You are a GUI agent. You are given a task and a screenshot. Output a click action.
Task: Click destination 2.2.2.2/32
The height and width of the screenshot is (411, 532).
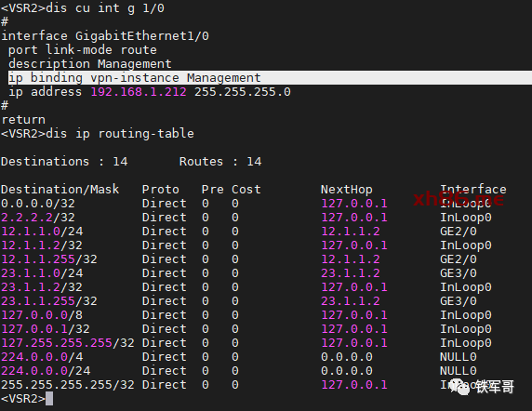click(38, 218)
